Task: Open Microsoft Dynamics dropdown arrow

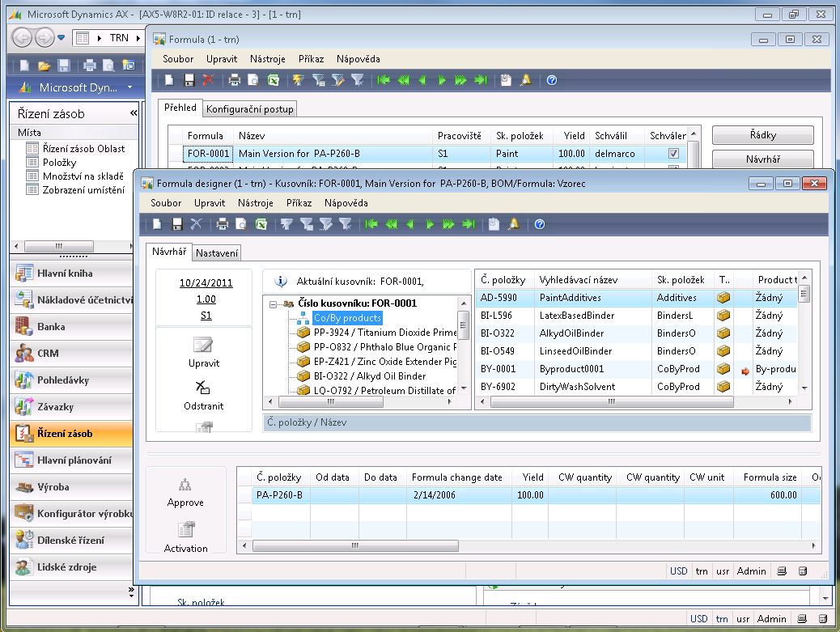Action: coord(129,87)
